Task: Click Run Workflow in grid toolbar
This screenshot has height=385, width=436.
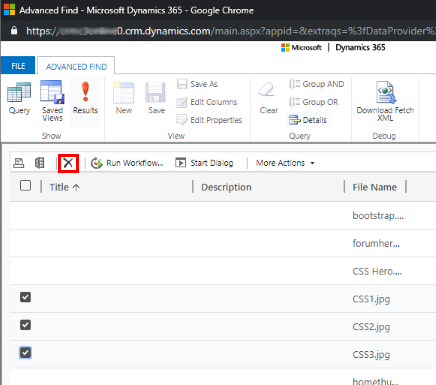Action: click(127, 163)
